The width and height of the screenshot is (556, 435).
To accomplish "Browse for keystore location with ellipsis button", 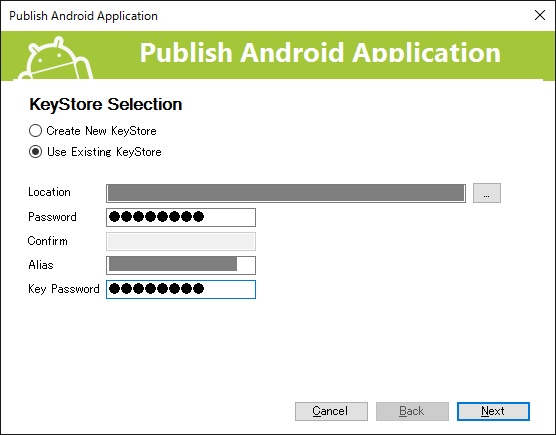I will coord(487,193).
